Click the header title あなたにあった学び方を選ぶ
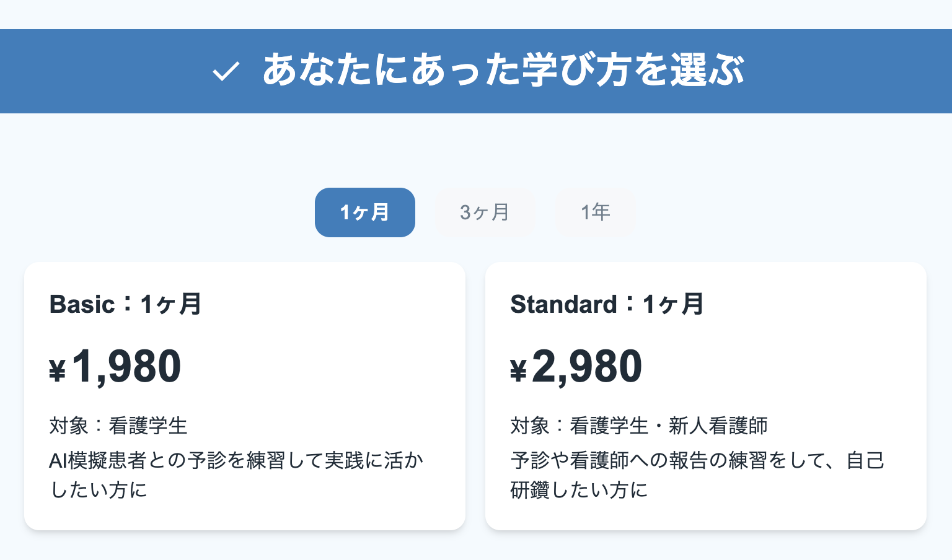952x560 pixels. click(x=503, y=70)
